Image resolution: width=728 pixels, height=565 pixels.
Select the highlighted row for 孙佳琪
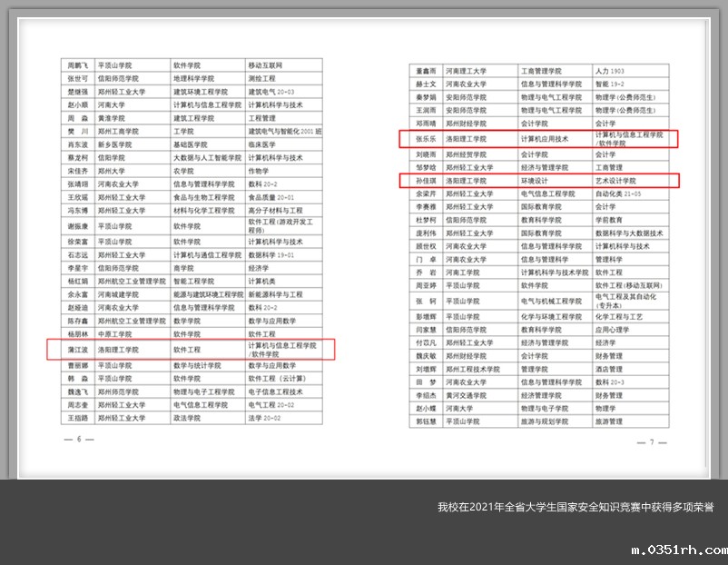click(x=539, y=181)
